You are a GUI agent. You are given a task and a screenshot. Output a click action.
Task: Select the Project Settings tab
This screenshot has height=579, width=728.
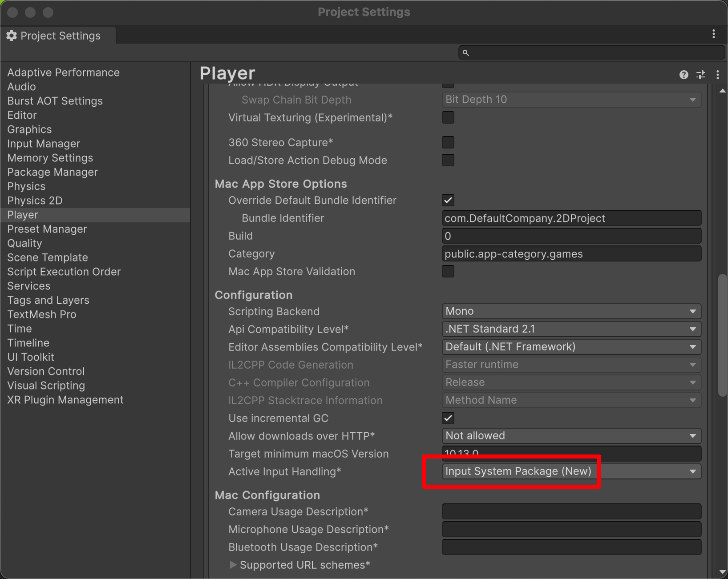pos(58,36)
